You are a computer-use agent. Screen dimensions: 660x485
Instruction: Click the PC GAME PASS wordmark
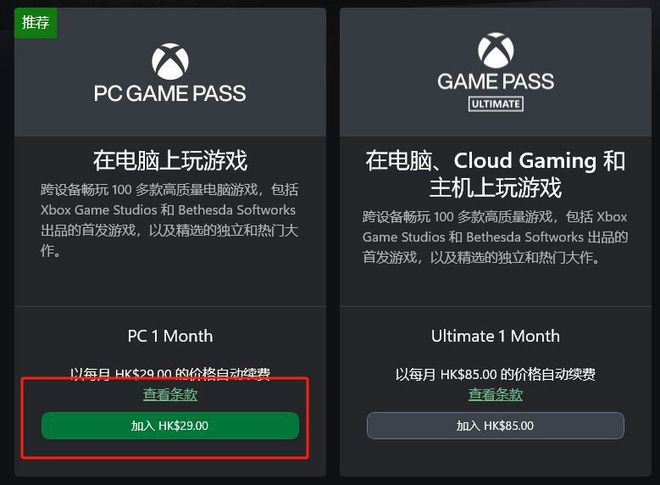coord(170,93)
